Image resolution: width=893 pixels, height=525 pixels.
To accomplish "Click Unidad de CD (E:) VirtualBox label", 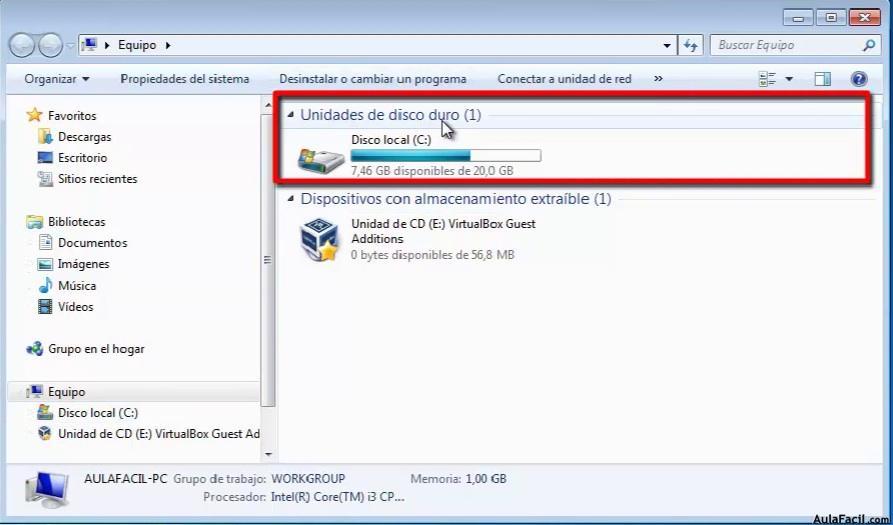I will click(x=444, y=231).
